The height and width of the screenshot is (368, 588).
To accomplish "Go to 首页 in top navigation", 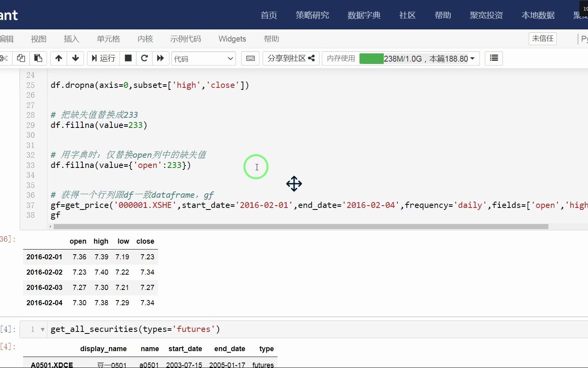I will [x=269, y=15].
